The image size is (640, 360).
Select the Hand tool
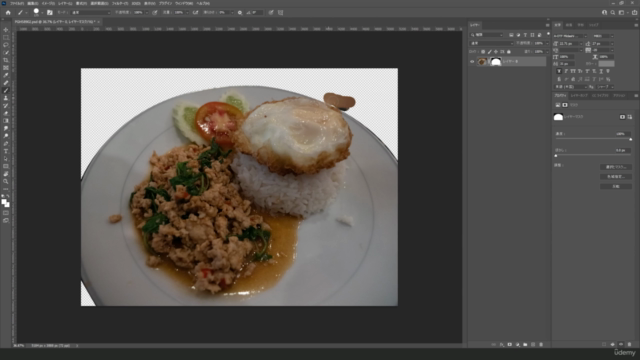point(6,174)
